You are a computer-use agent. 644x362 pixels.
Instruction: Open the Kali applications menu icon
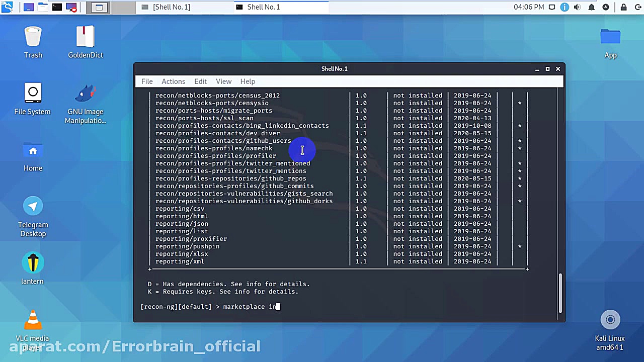point(7,7)
